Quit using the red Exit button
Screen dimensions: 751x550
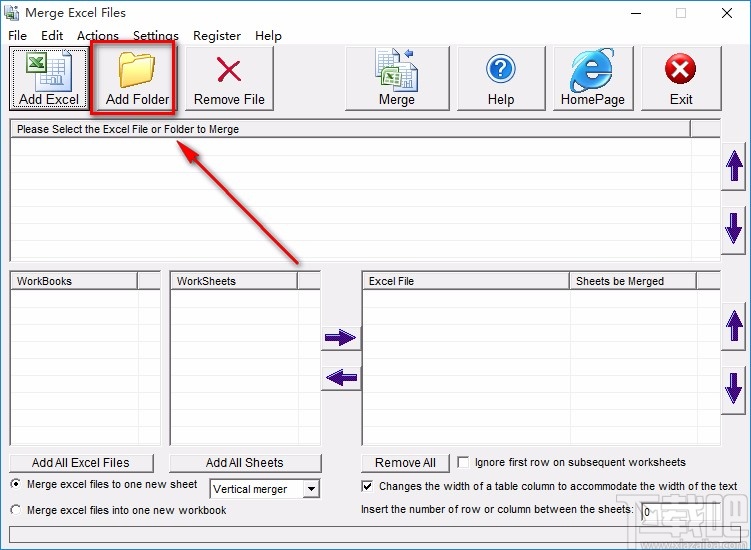tap(681, 79)
